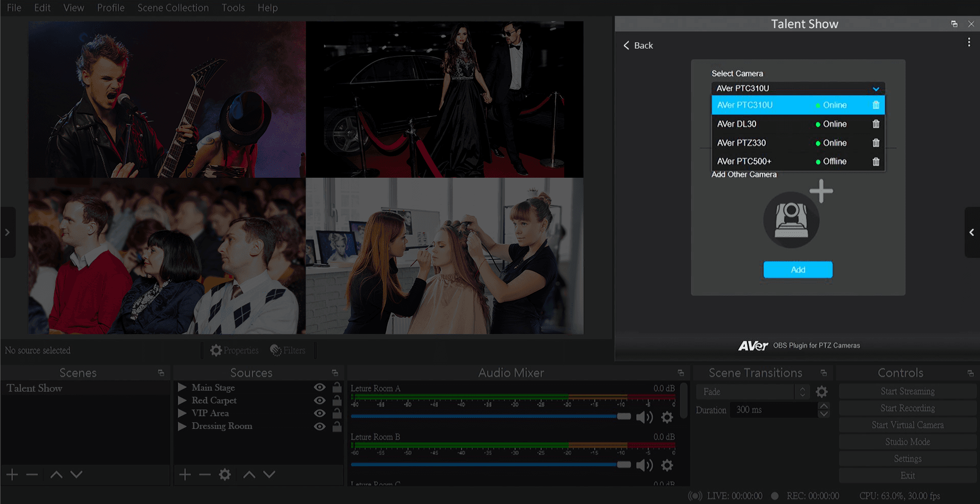The height and width of the screenshot is (504, 980).
Task: Click the add camera PTZ icon
Action: tap(791, 220)
